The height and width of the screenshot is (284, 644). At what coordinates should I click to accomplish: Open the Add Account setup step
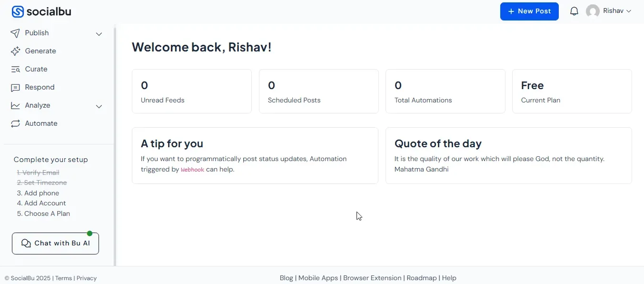point(41,203)
